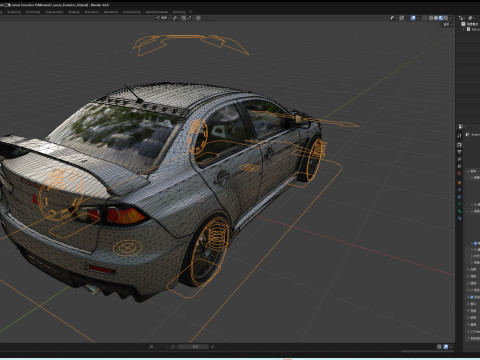Select the crossed-circle rig control on rear bumper
The image size is (480, 360).
(x=127, y=247)
